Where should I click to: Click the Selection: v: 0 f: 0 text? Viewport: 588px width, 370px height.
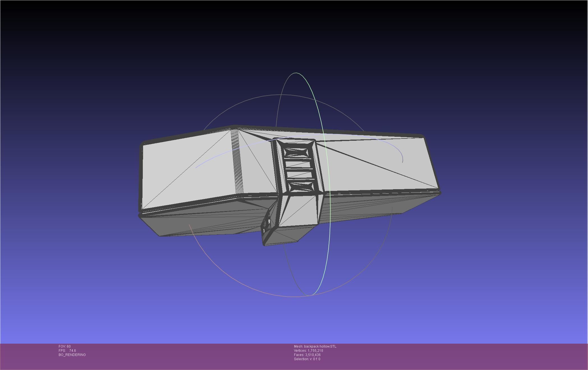click(307, 359)
